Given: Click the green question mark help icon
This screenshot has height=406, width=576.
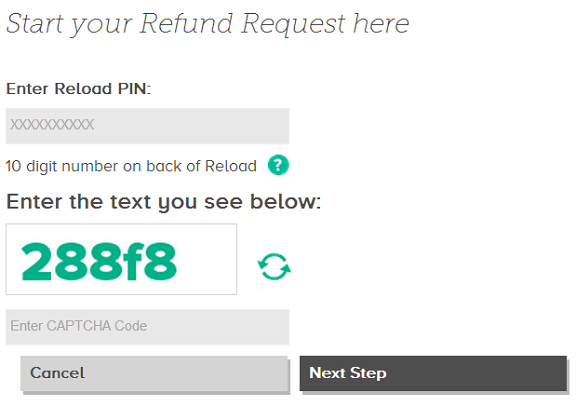Looking at the screenshot, I should point(278,165).
